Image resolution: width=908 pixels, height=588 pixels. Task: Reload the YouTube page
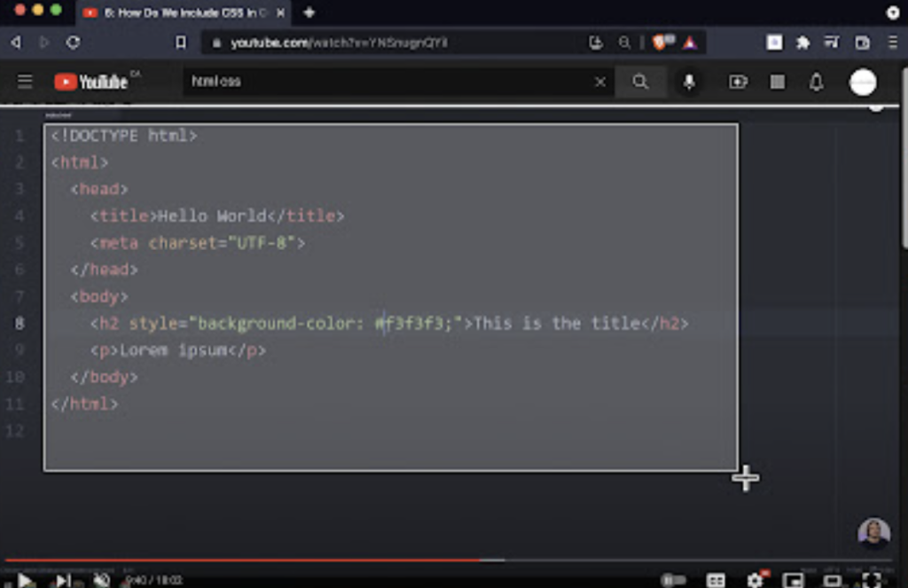73,43
